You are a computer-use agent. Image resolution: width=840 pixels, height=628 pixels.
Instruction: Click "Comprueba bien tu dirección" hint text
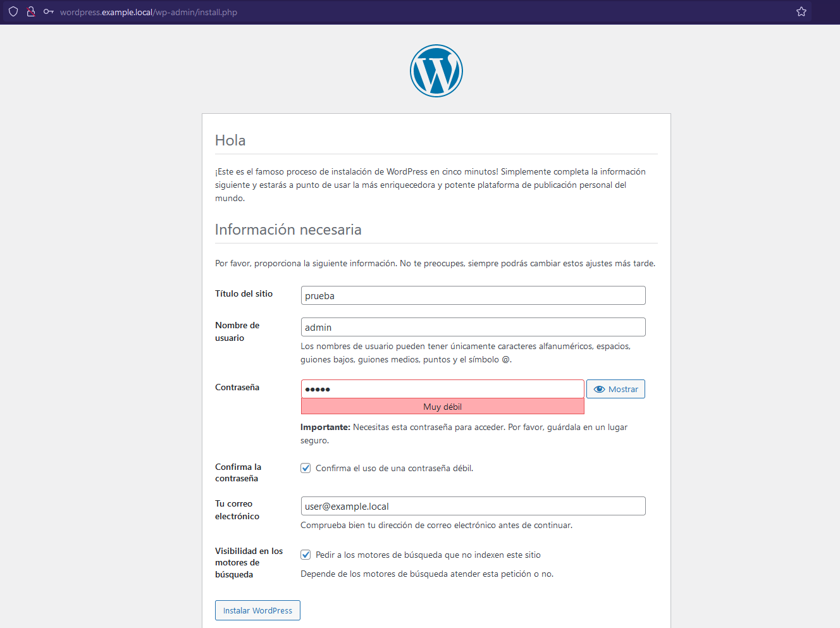(436, 525)
